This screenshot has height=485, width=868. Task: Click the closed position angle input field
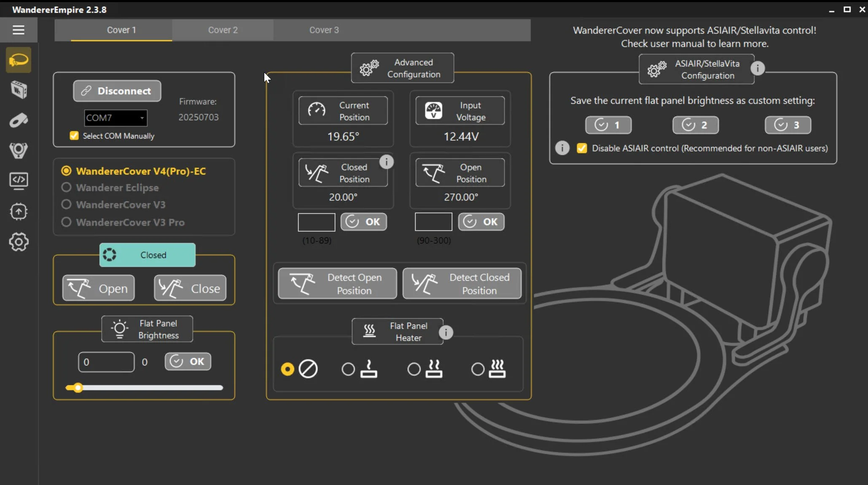(x=316, y=222)
